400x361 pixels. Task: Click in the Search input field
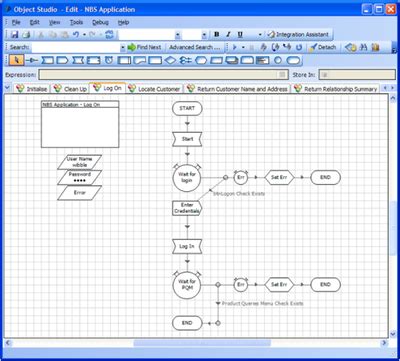(x=76, y=48)
